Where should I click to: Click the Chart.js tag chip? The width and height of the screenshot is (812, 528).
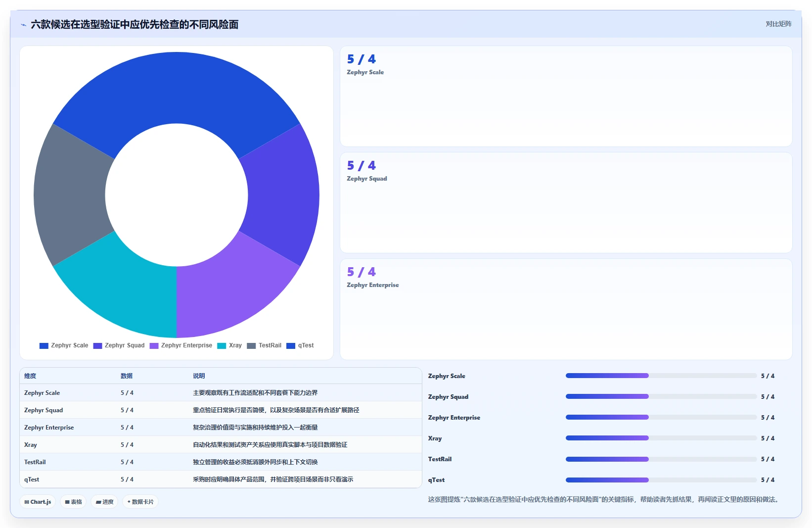click(38, 502)
